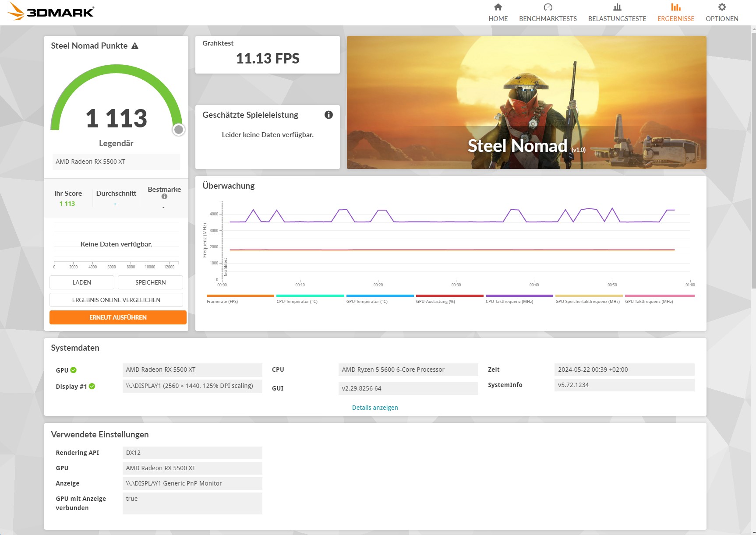The width and height of the screenshot is (756, 535).
Task: Toggle the GPU Speichertaktfrequenz legend swatch
Action: [589, 296]
